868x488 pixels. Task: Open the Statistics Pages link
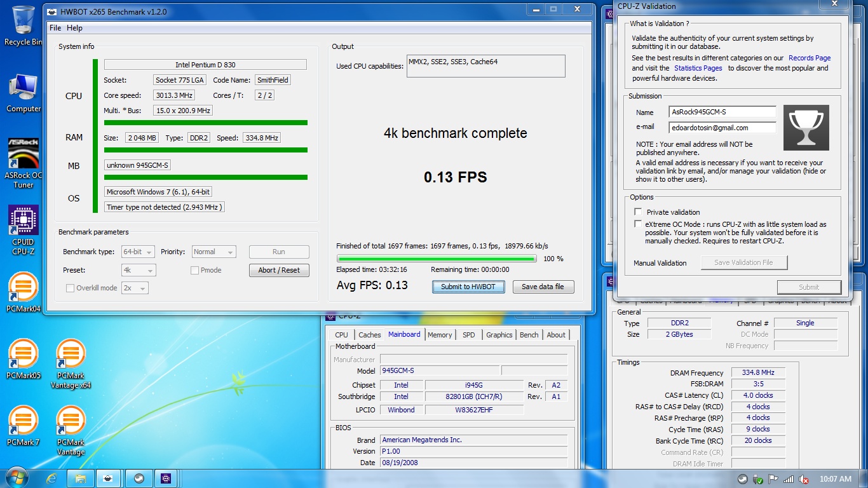tap(698, 68)
